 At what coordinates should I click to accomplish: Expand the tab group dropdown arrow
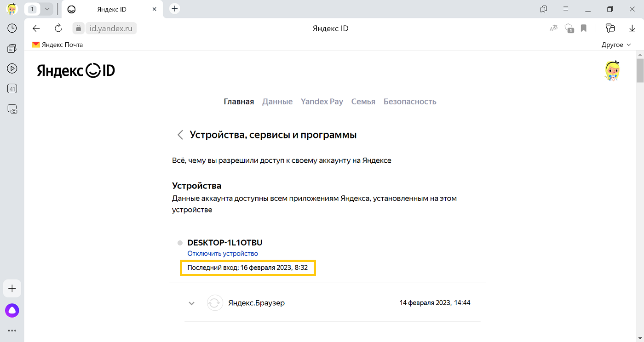[47, 9]
